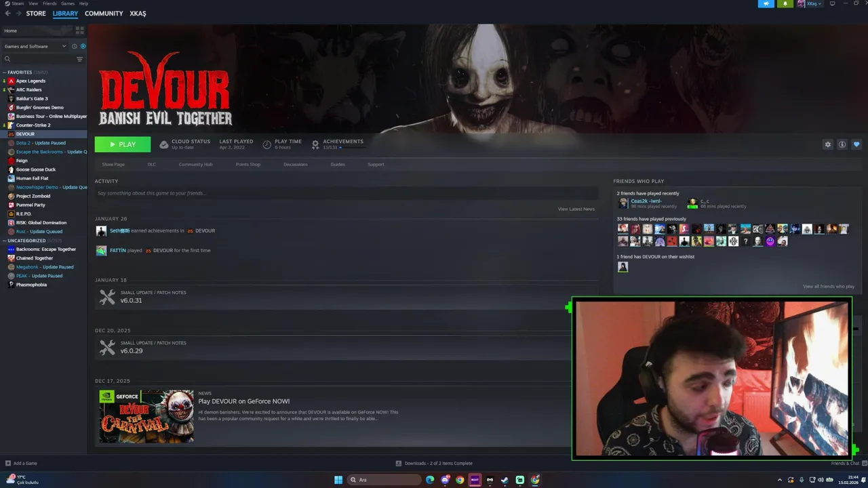Select R.E.P.O. in the game list
Viewport: 868px width, 488px height.
(x=24, y=213)
